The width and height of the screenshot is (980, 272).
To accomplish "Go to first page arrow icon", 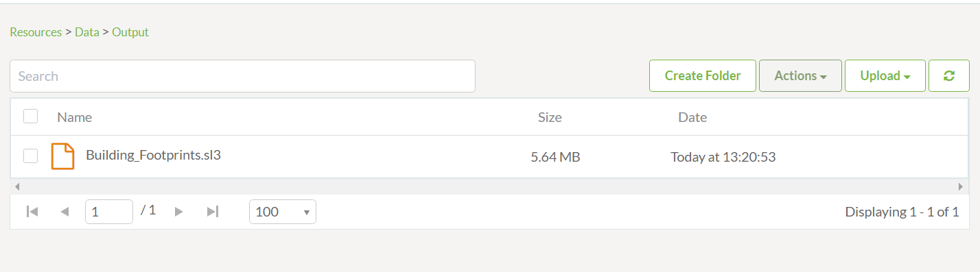I will pos(32,212).
